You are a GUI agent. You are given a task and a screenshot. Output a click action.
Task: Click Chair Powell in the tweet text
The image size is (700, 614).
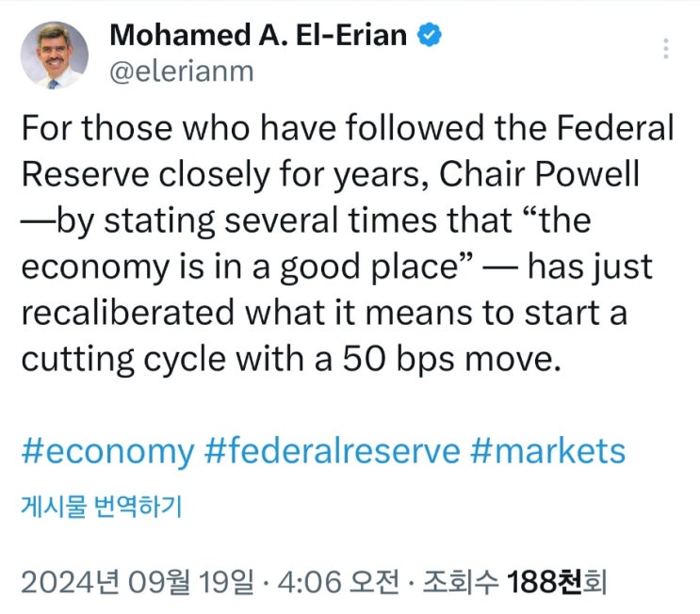point(539,173)
